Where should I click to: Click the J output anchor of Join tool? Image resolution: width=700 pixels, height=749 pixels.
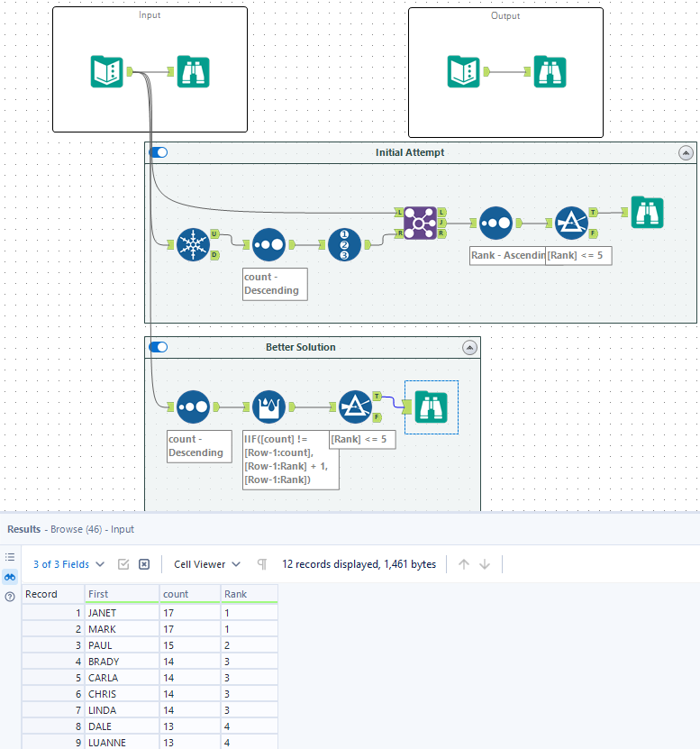[x=441, y=223]
